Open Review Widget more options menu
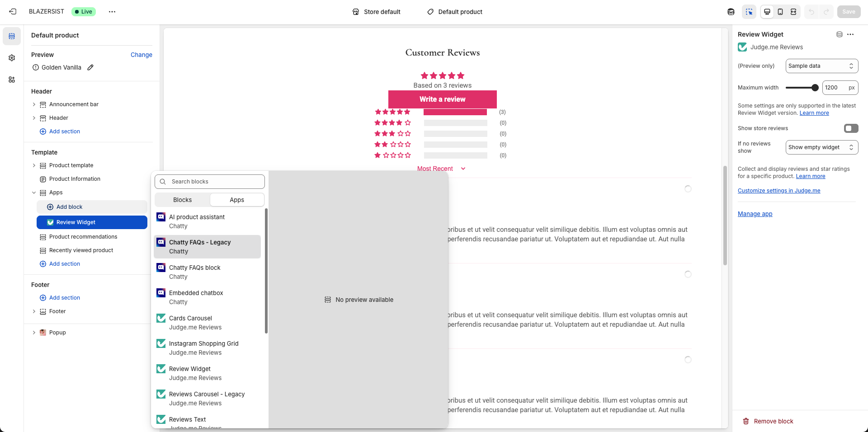868x432 pixels. [850, 34]
